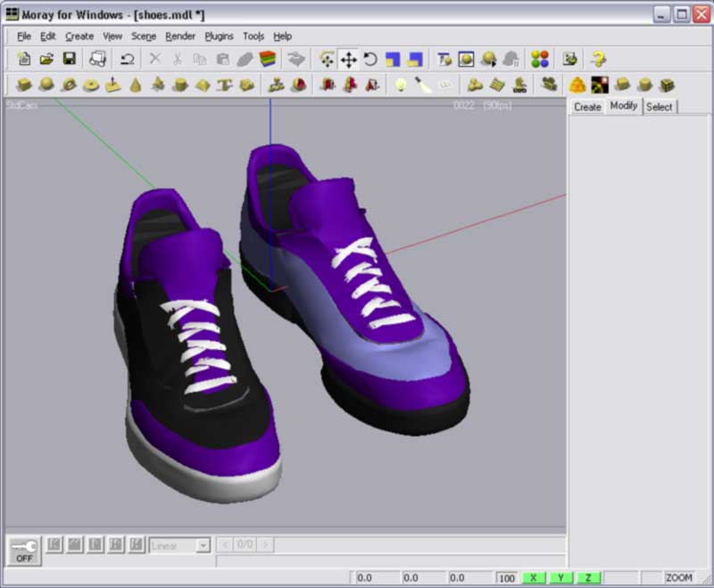Toggle the Y axis lock button
Viewport: 714px width, 588px height.
tap(560, 578)
